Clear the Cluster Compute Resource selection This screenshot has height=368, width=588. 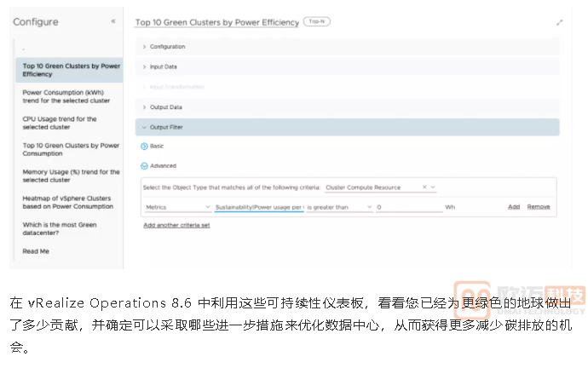point(424,187)
